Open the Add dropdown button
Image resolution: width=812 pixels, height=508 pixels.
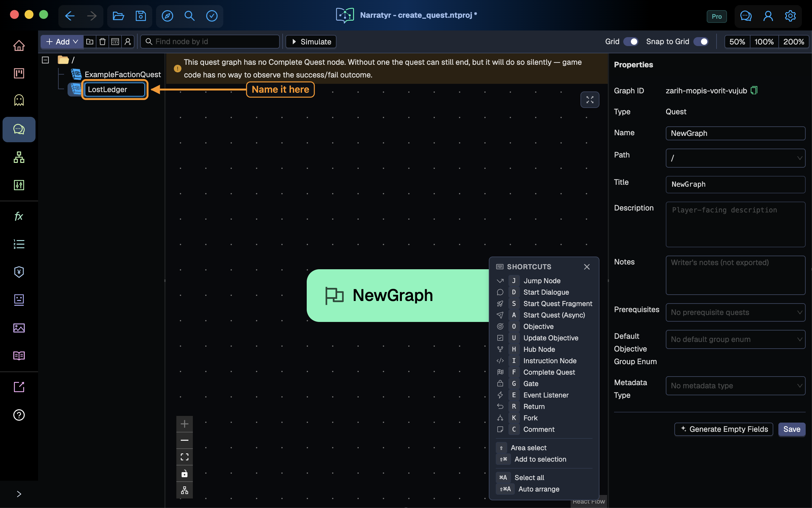coord(62,42)
